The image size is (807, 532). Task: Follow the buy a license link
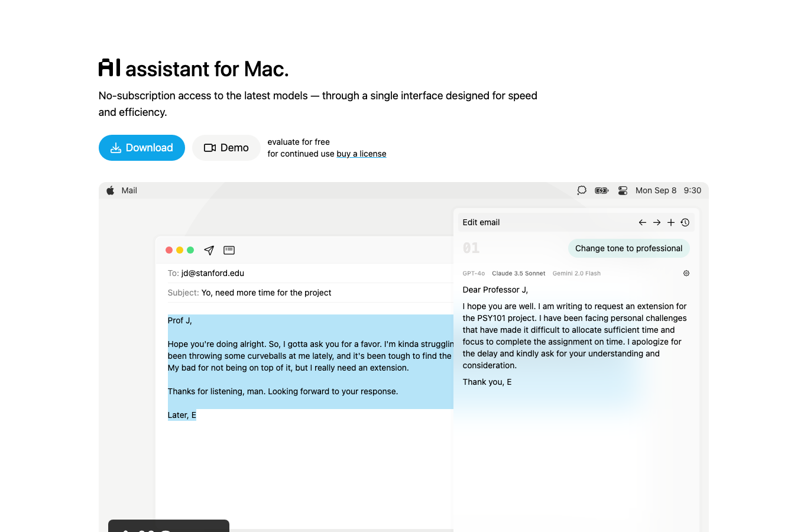(x=361, y=154)
